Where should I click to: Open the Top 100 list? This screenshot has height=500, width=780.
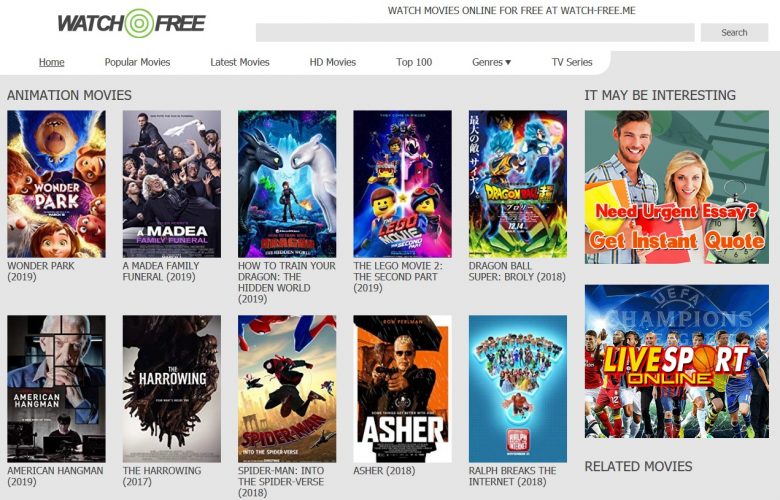pyautogui.click(x=414, y=62)
